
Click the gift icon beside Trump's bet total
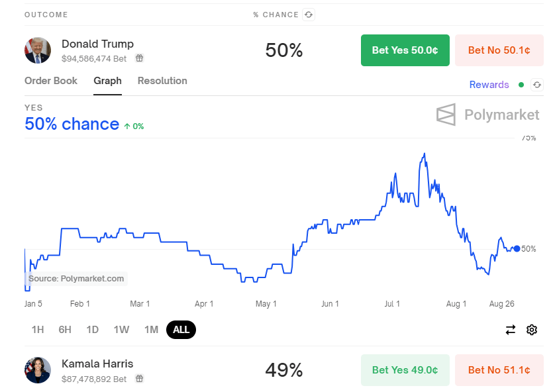point(139,58)
